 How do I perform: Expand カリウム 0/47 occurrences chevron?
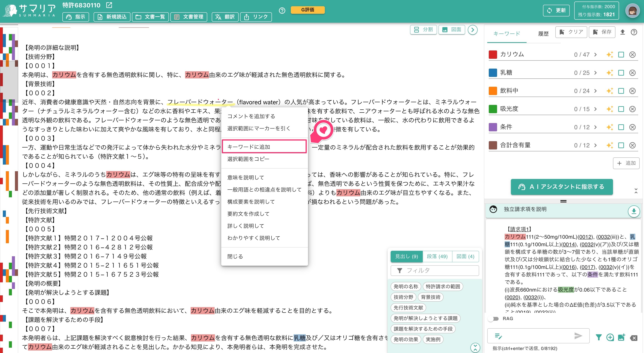coord(595,54)
